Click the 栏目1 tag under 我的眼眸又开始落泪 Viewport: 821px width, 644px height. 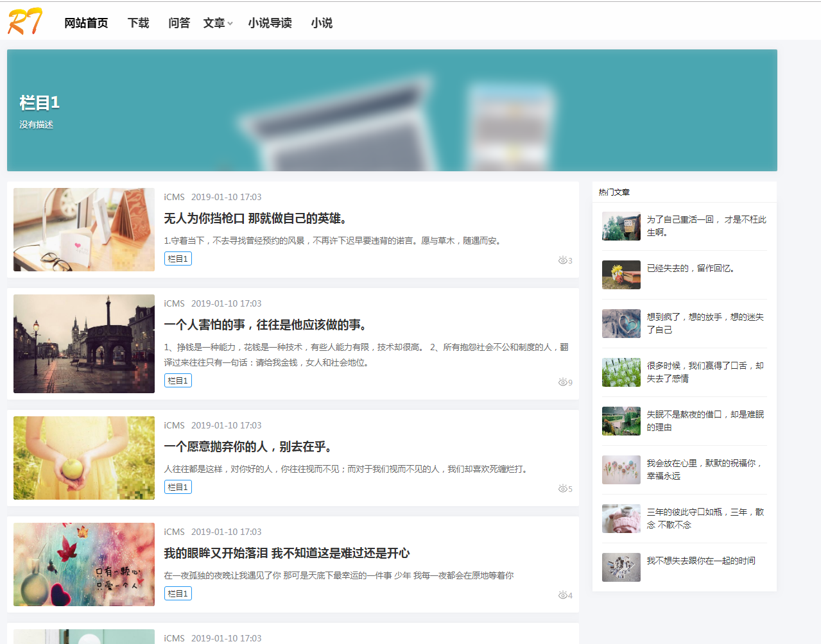178,593
